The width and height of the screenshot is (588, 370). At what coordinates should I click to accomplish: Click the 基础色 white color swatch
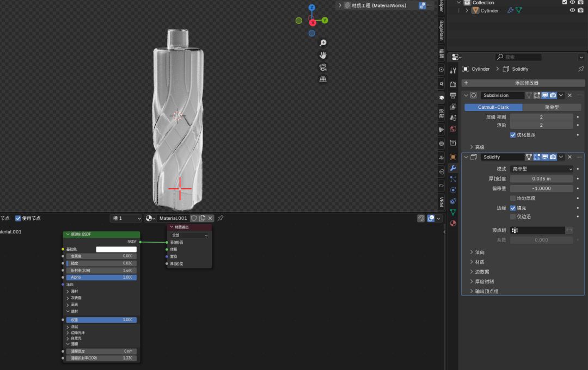pyautogui.click(x=116, y=249)
